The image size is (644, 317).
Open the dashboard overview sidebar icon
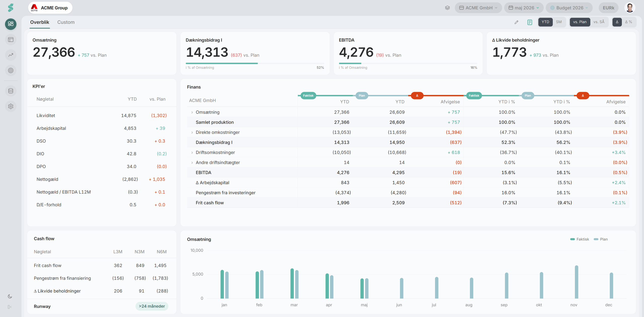click(x=11, y=24)
